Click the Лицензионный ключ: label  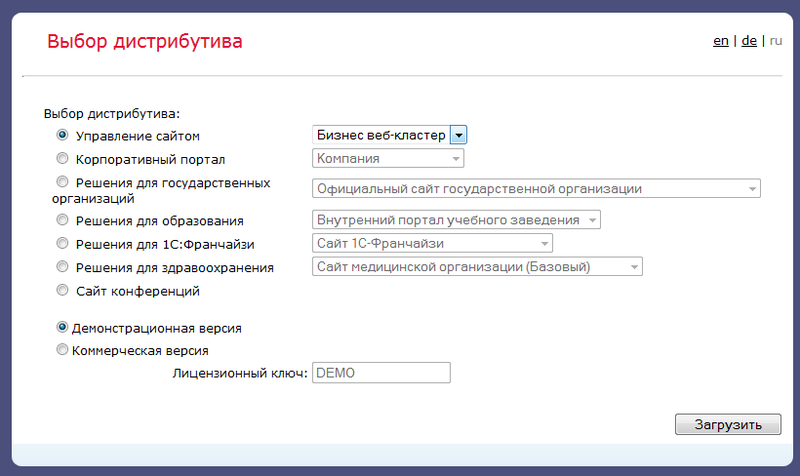pyautogui.click(x=240, y=373)
